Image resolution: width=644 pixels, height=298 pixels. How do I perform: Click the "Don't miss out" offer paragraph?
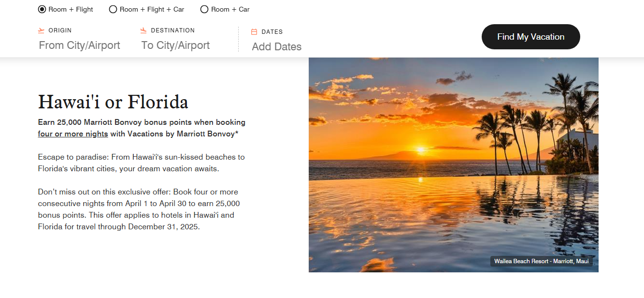click(139, 209)
